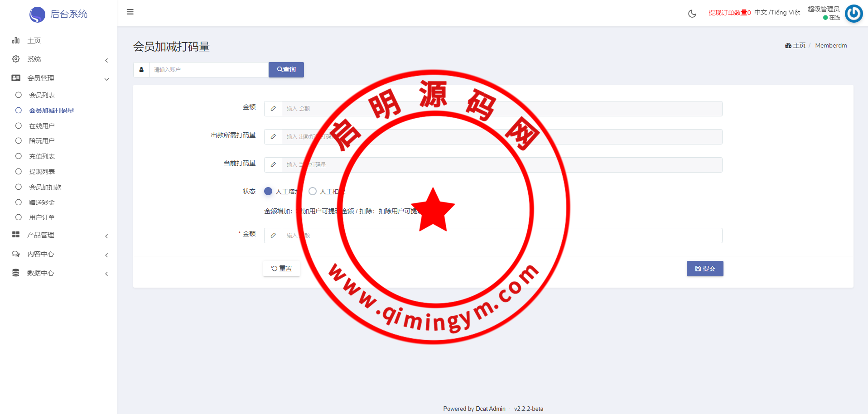Select the 人工增加 radio option
This screenshot has height=414, width=868.
[x=268, y=191]
